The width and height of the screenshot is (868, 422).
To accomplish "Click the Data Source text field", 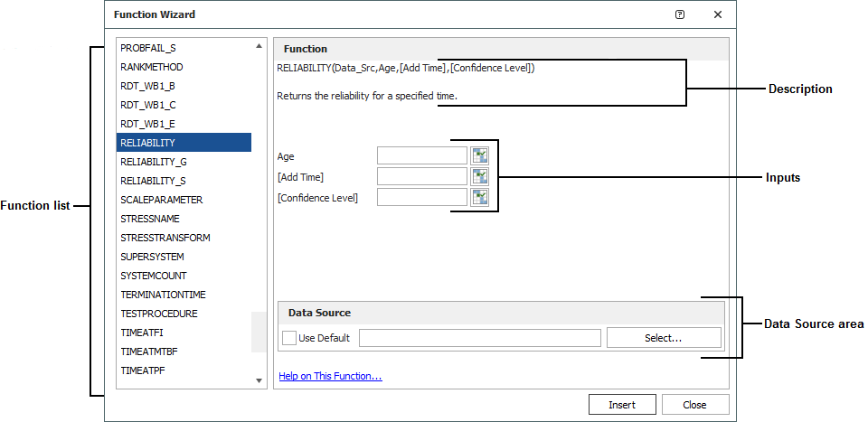I will [x=479, y=338].
